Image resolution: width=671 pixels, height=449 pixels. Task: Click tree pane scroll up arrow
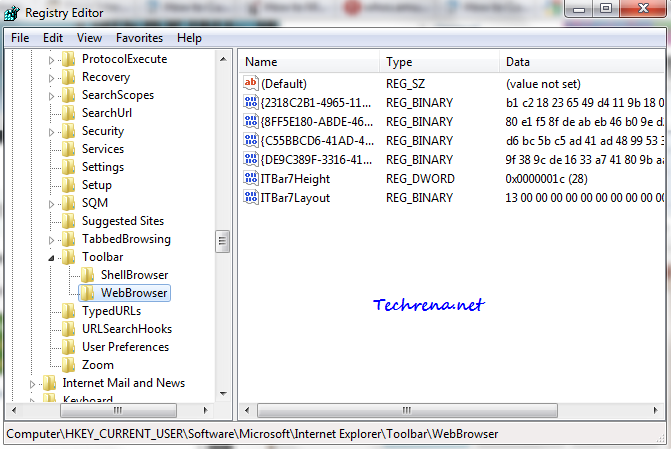point(223,59)
